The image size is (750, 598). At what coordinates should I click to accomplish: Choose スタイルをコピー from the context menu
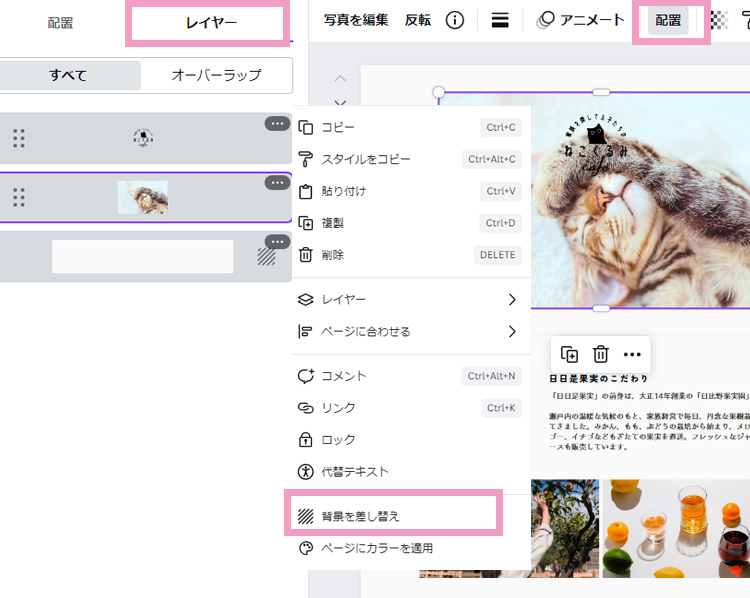pyautogui.click(x=411, y=159)
